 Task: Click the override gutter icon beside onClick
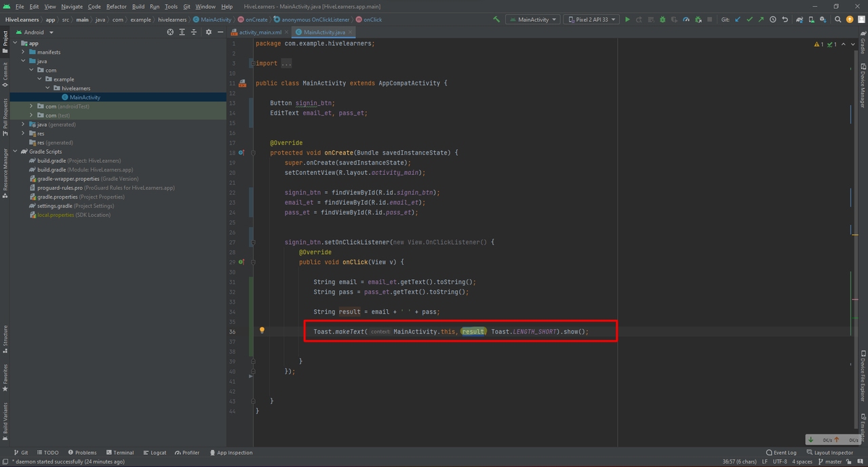(241, 262)
